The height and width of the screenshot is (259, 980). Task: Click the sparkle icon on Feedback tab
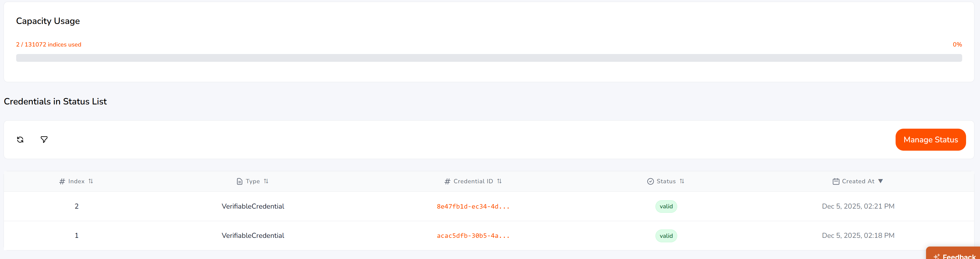(x=937, y=256)
